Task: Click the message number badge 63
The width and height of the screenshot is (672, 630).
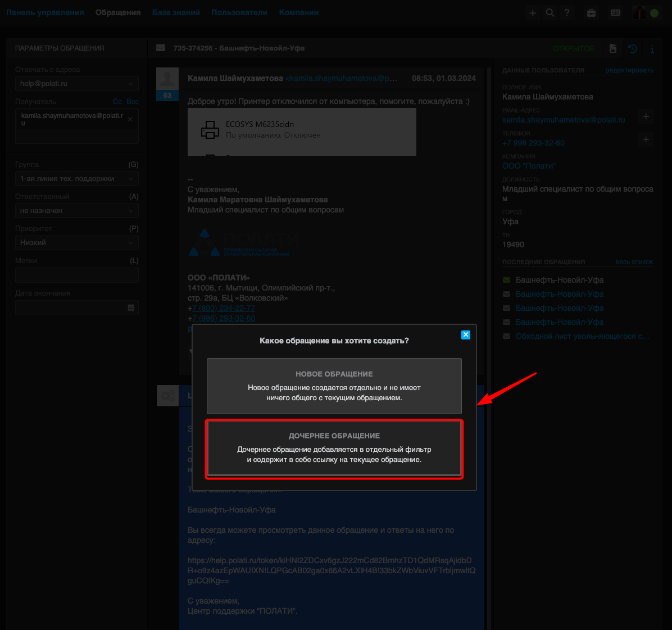Action: pyautogui.click(x=167, y=96)
